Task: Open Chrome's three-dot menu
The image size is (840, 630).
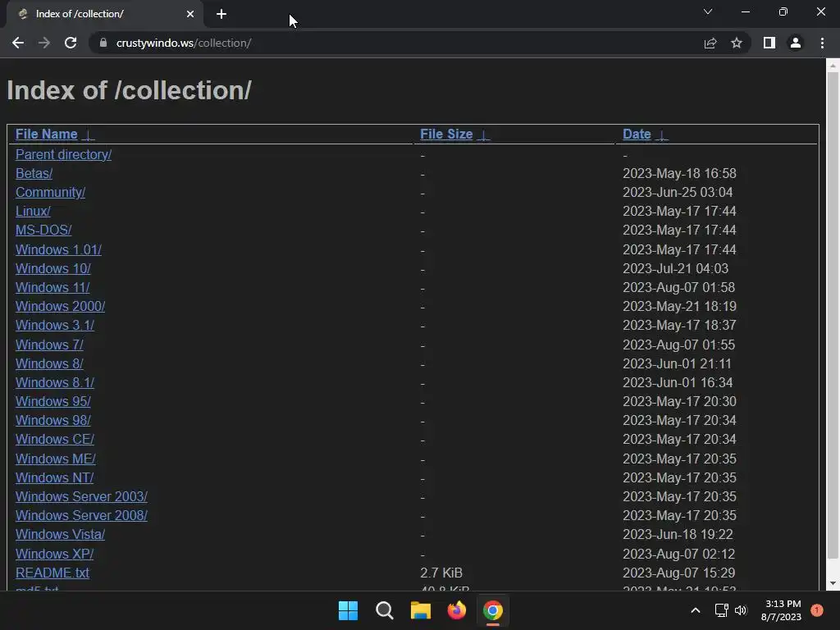Action: coord(822,43)
